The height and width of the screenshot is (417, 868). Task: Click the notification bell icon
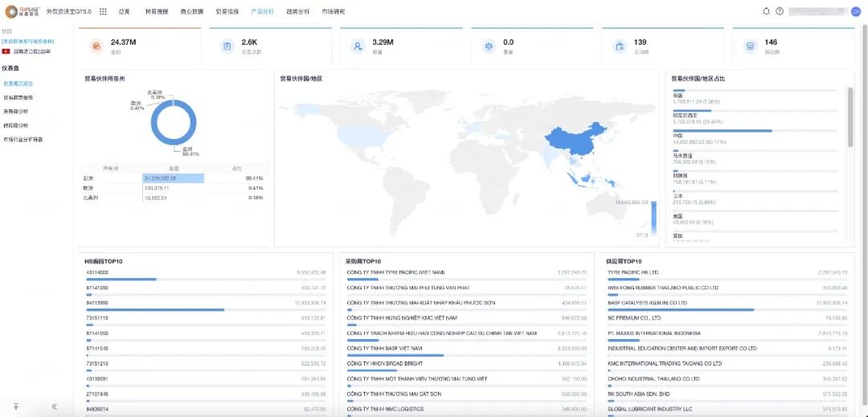tap(766, 11)
